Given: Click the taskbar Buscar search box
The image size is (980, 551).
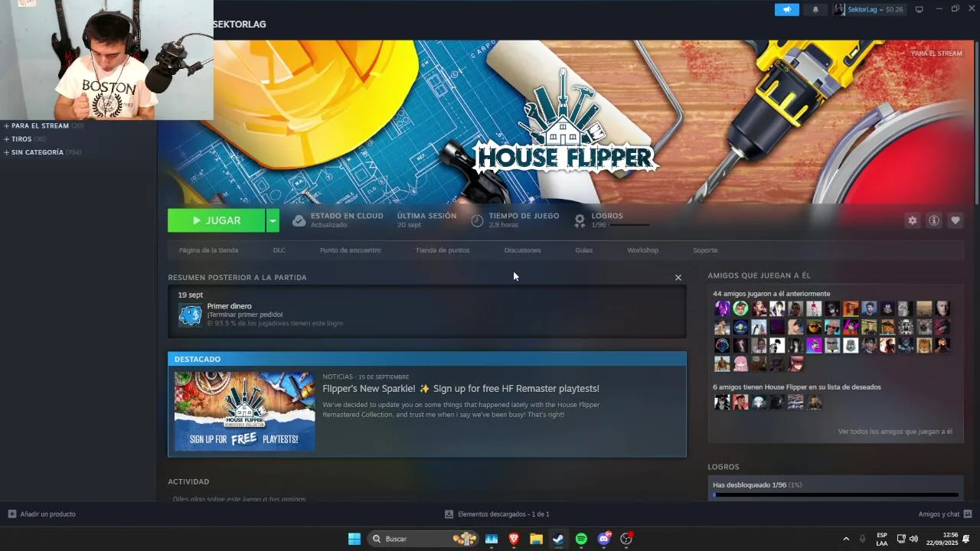Looking at the screenshot, I should tap(423, 539).
